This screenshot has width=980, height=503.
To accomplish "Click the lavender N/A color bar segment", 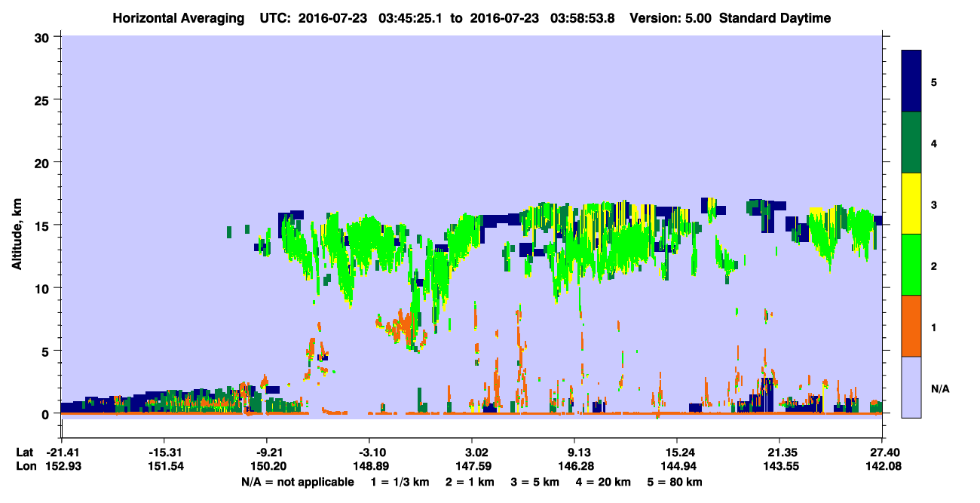I will point(911,386).
